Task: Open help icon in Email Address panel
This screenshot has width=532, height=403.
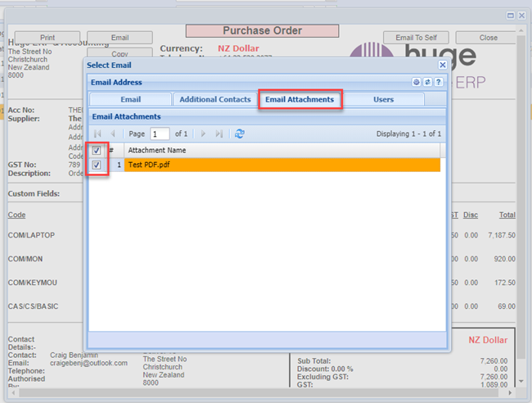Action: click(439, 83)
